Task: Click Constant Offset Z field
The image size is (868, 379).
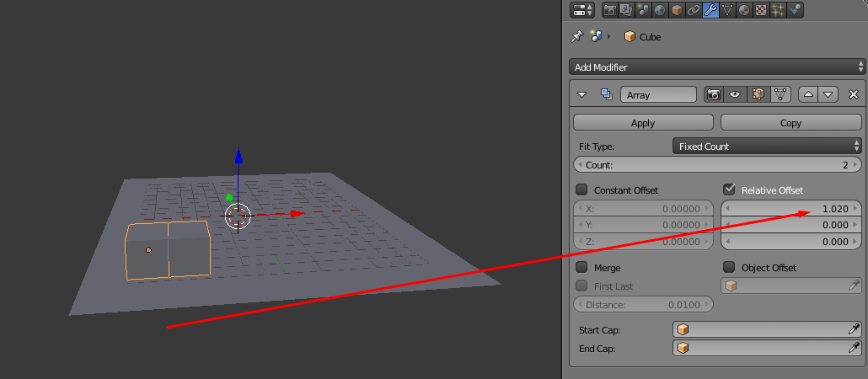Action: 643,241
